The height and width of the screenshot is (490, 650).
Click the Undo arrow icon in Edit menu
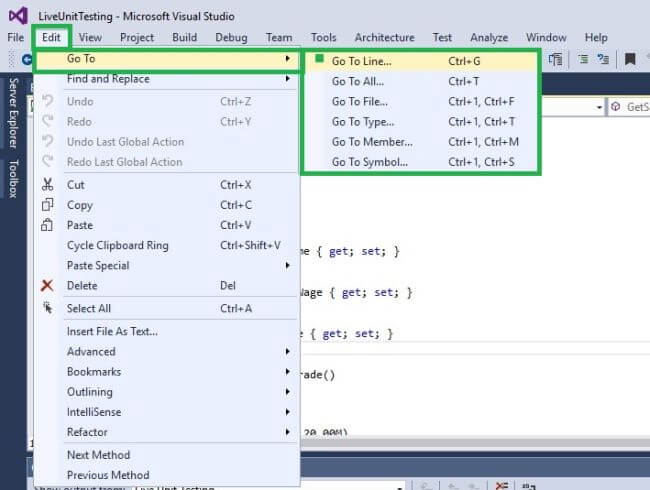pyautogui.click(x=48, y=101)
